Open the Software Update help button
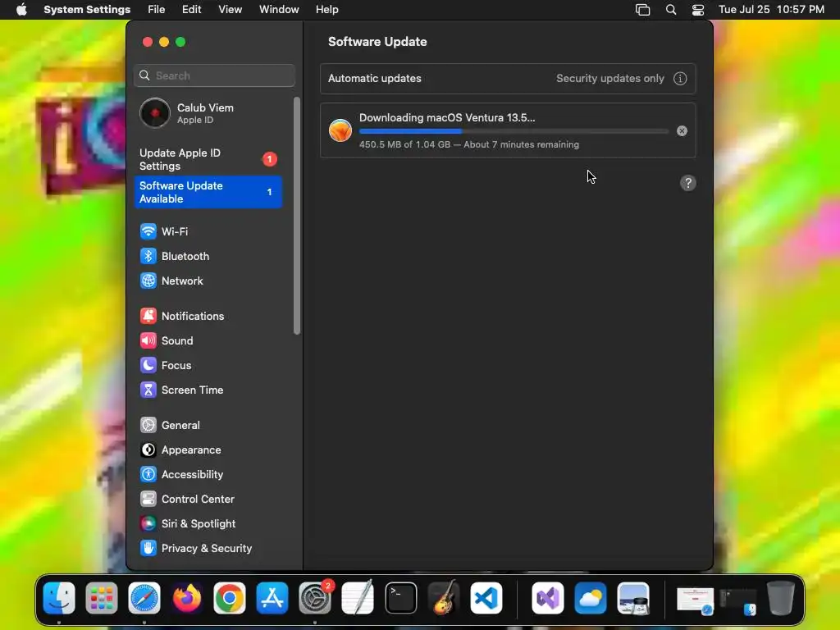 (x=688, y=183)
